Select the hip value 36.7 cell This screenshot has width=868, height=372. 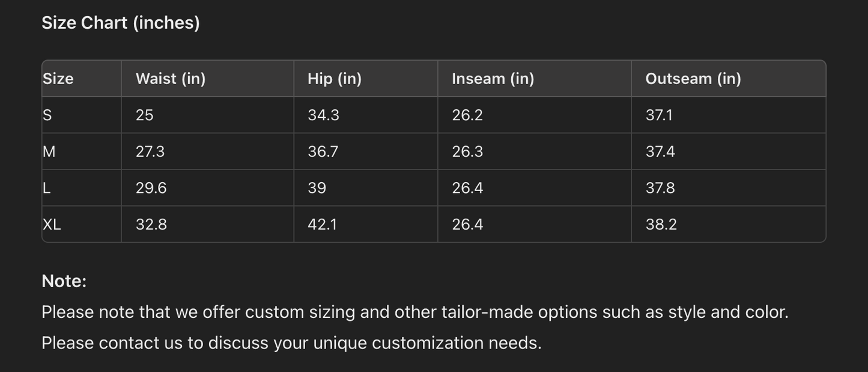323,151
